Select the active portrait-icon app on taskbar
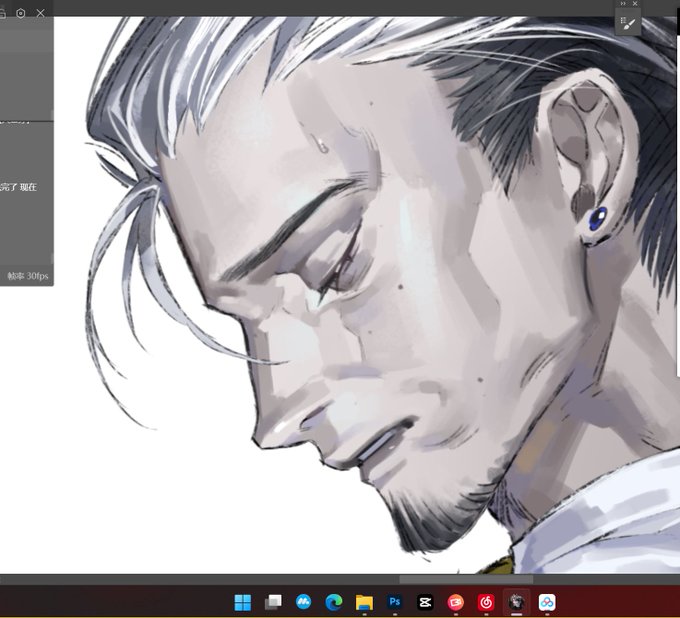 (x=516, y=602)
